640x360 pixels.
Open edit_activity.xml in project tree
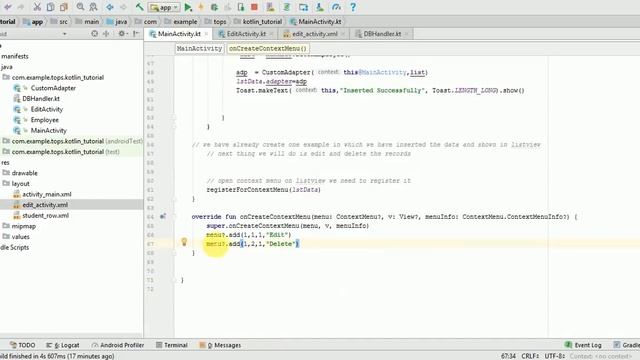pyautogui.click(x=41, y=205)
